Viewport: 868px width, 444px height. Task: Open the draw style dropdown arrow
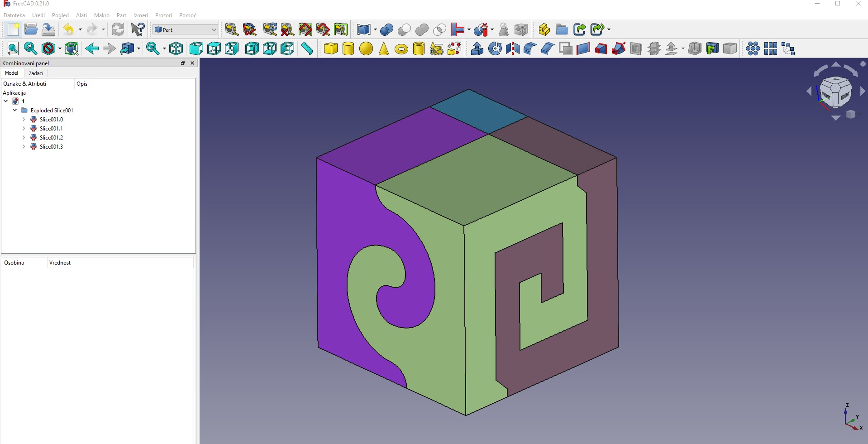(59, 48)
